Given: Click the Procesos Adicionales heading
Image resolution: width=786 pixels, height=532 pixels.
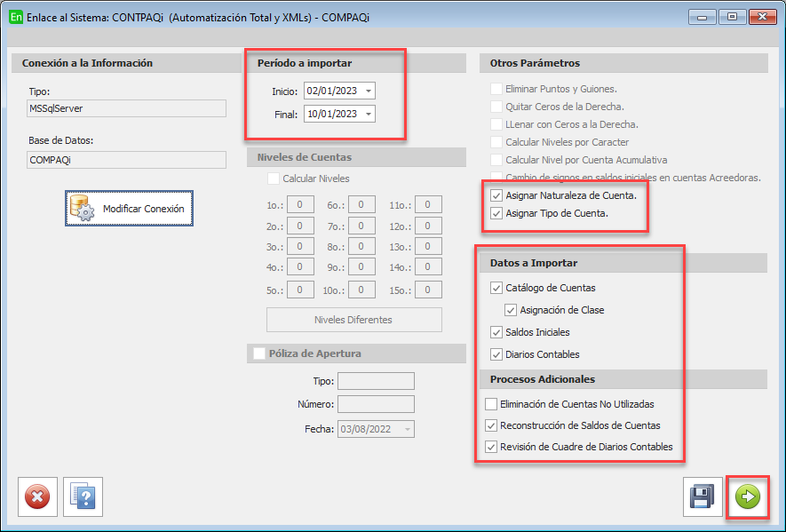Looking at the screenshot, I should point(543,379).
